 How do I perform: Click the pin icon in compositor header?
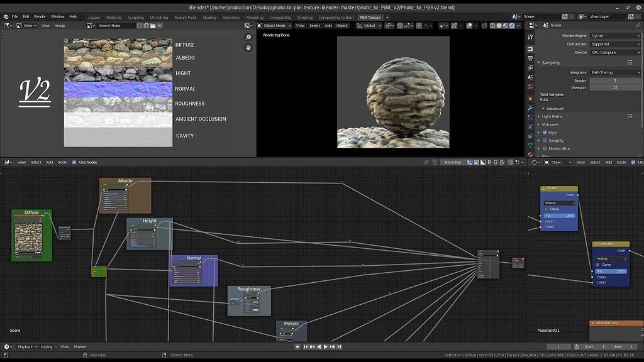[x=426, y=162]
